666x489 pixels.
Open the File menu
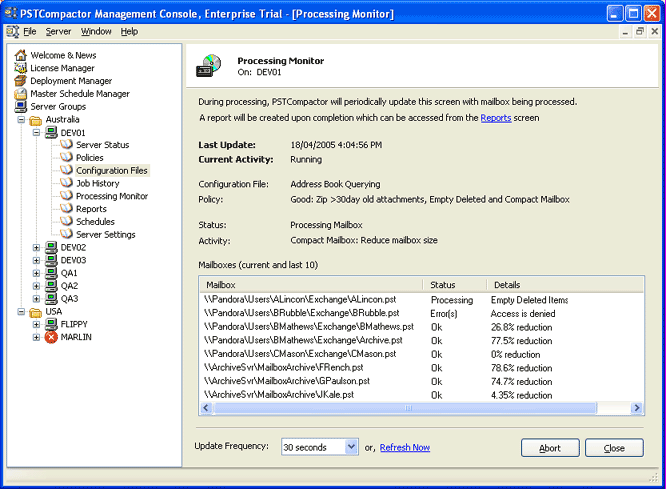click(30, 31)
